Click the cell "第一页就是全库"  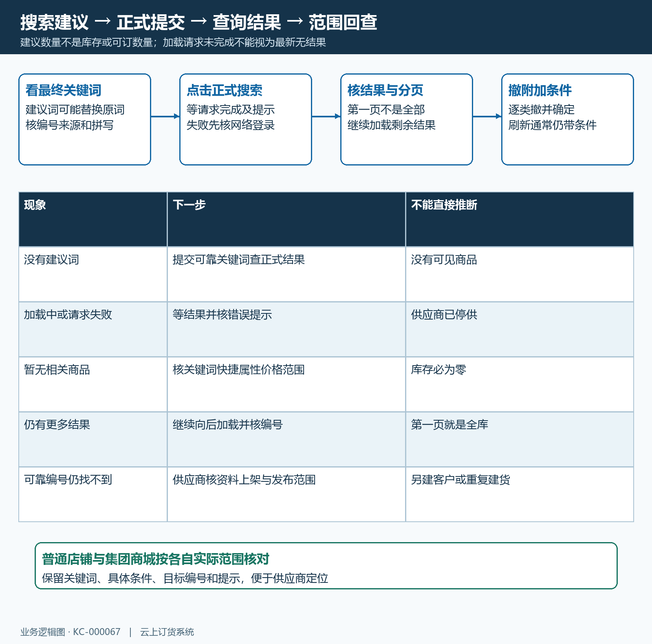tap(520, 439)
